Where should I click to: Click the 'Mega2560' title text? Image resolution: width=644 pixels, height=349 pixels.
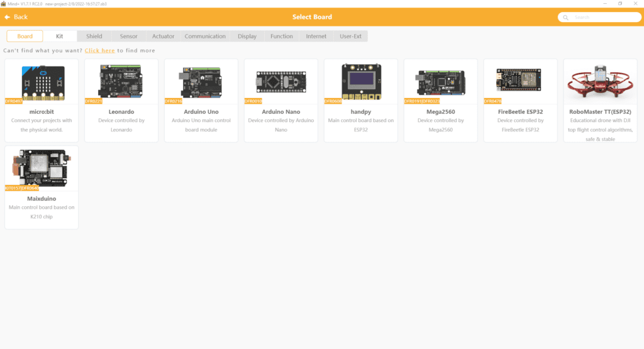441,112
